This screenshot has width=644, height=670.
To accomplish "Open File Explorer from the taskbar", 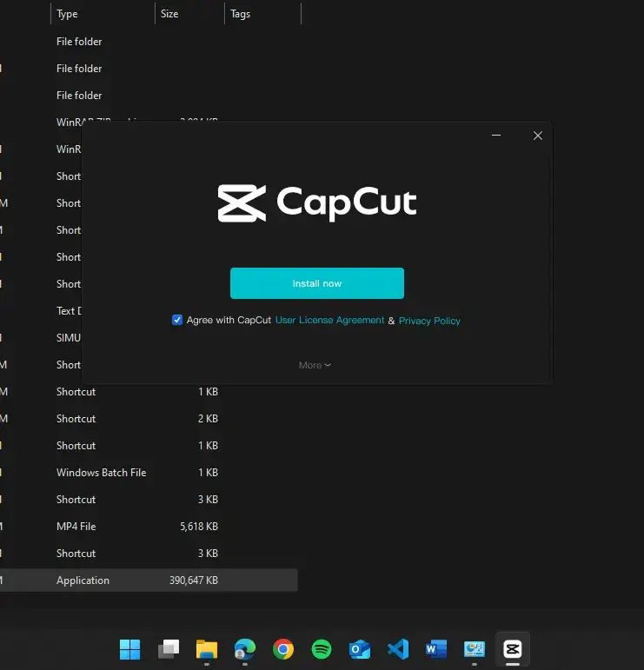I will 206,649.
